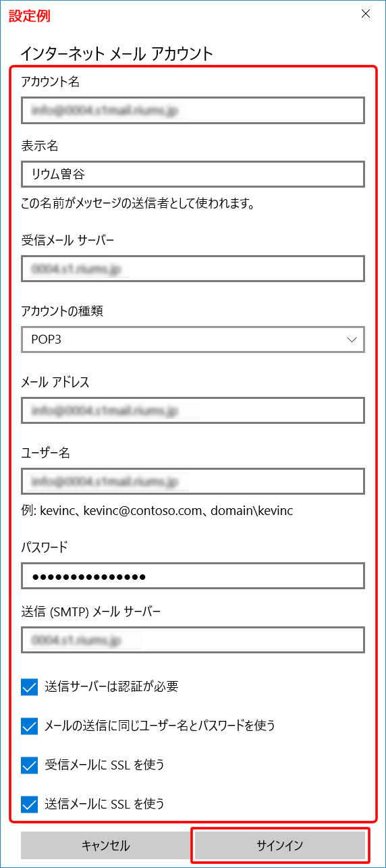This screenshot has height=868, width=386.
Task: Select the 送信 (SMTP) メール サーバー field
Action: [x=193, y=640]
